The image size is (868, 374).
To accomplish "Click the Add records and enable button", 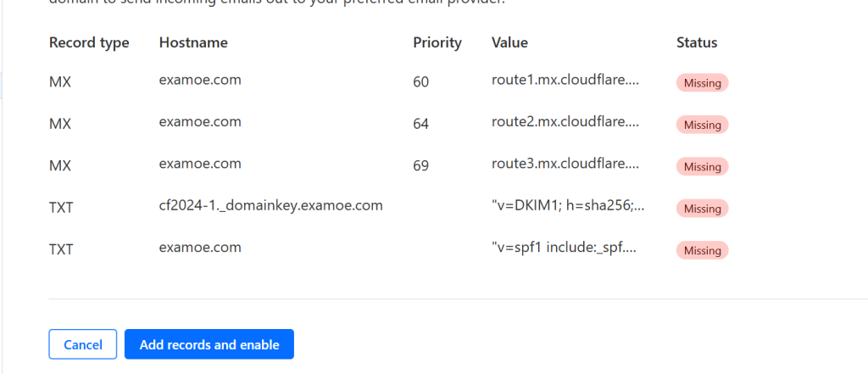I will tap(209, 344).
